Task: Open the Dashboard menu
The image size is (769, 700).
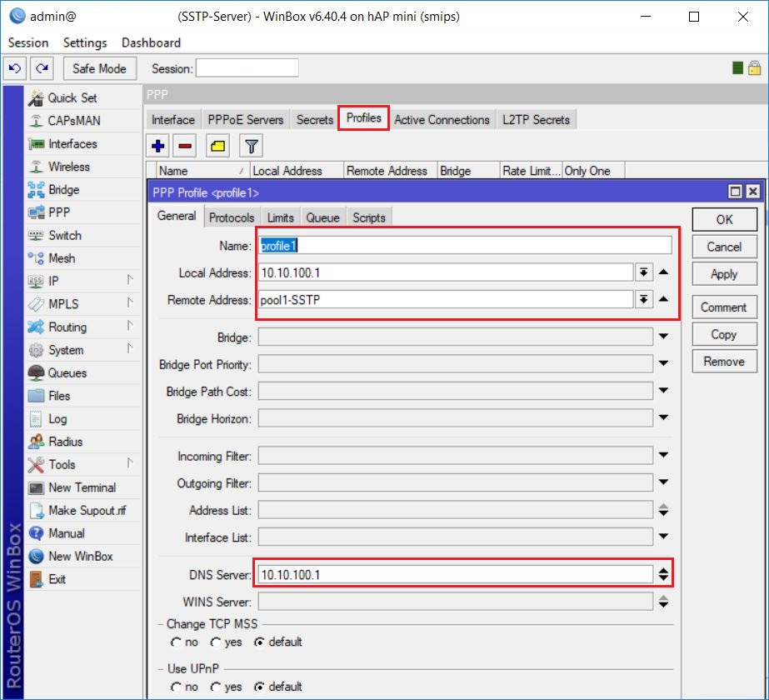Action: click(x=151, y=42)
